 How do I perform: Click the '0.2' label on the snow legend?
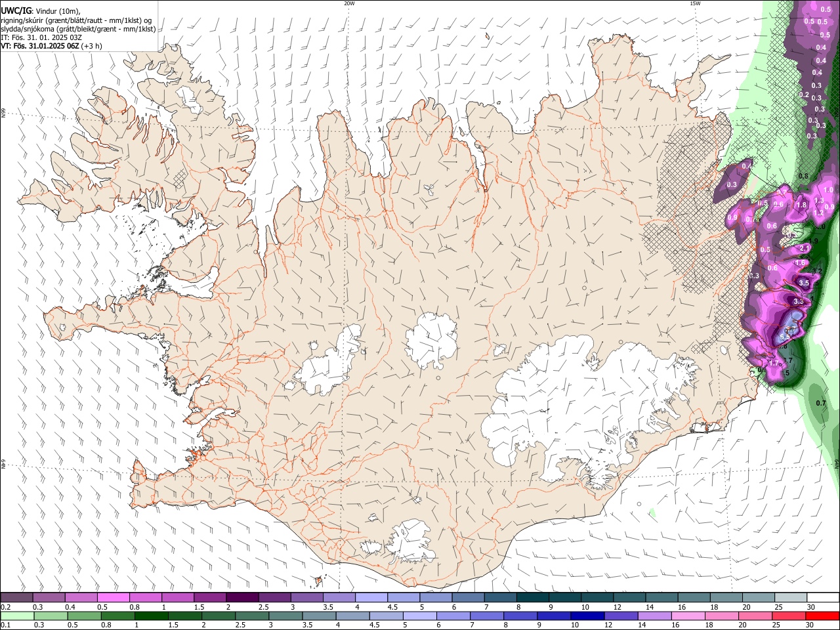[x=5, y=607]
